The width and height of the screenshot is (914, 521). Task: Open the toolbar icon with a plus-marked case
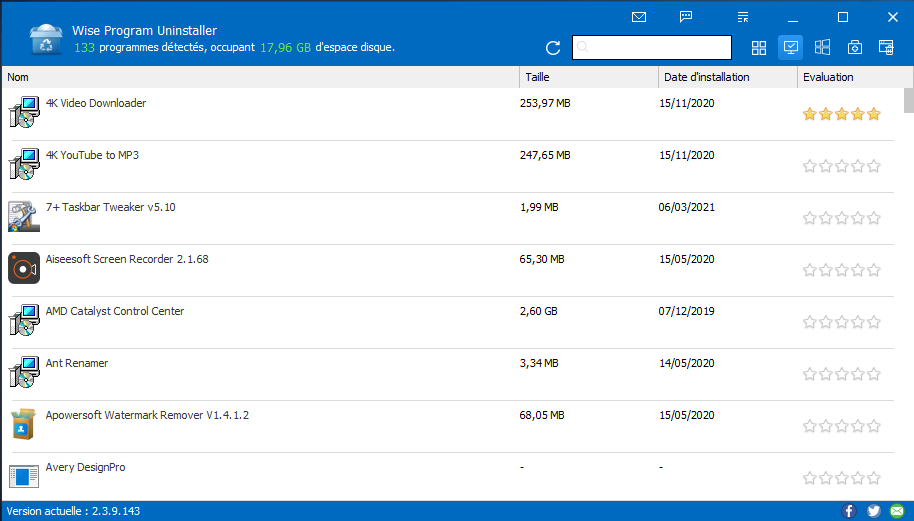tap(855, 48)
